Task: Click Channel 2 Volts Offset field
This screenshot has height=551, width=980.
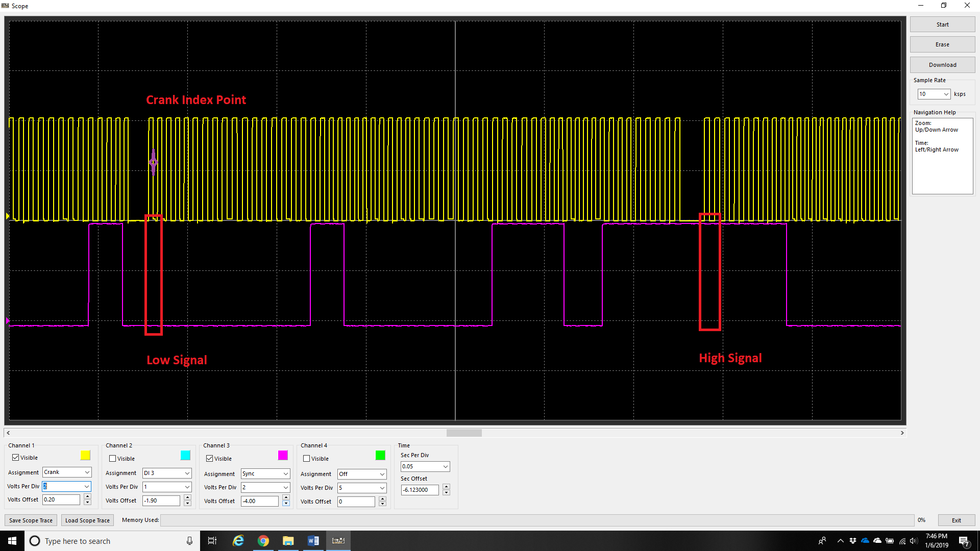Action: pyautogui.click(x=161, y=501)
